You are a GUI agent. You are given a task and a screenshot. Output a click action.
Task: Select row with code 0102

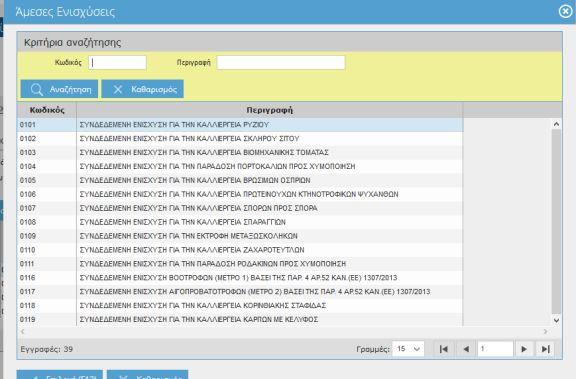coord(240,139)
